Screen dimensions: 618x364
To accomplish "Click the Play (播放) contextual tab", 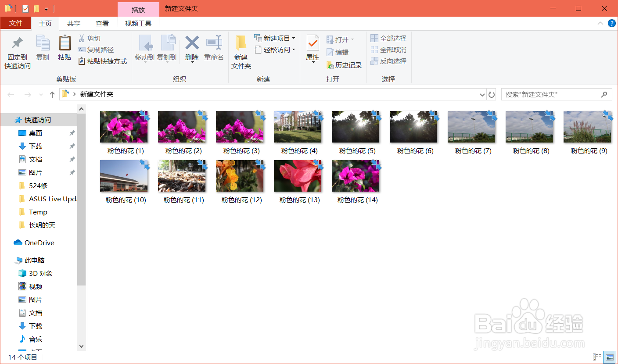I will [x=138, y=10].
